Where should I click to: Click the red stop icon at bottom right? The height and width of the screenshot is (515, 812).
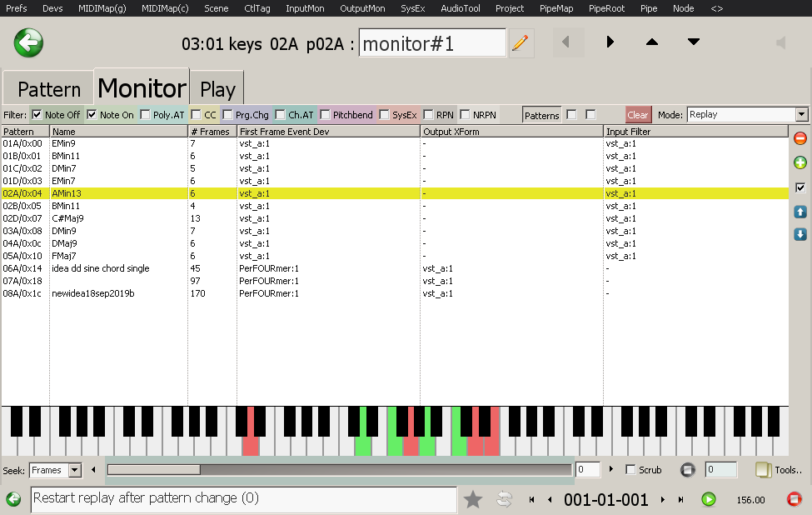(x=794, y=499)
